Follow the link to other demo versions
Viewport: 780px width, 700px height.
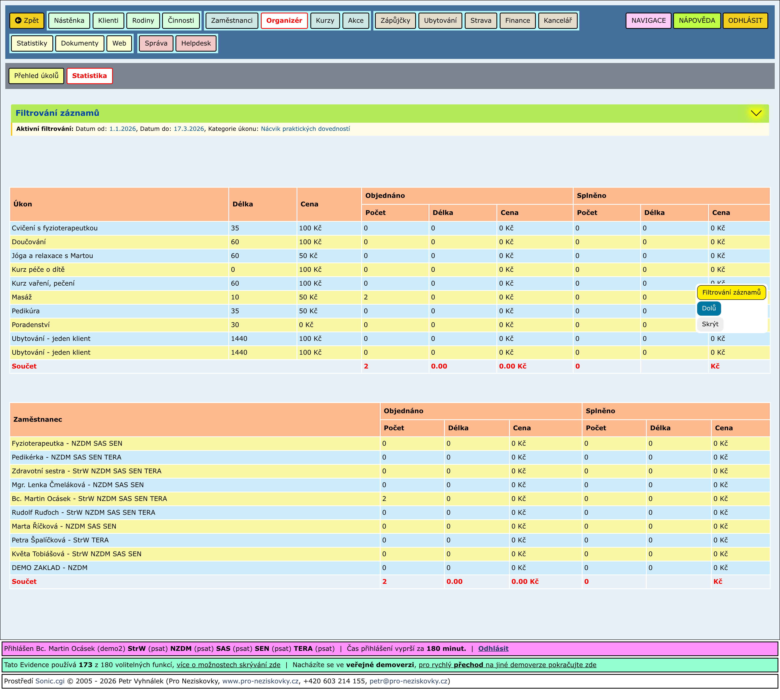(x=507, y=665)
